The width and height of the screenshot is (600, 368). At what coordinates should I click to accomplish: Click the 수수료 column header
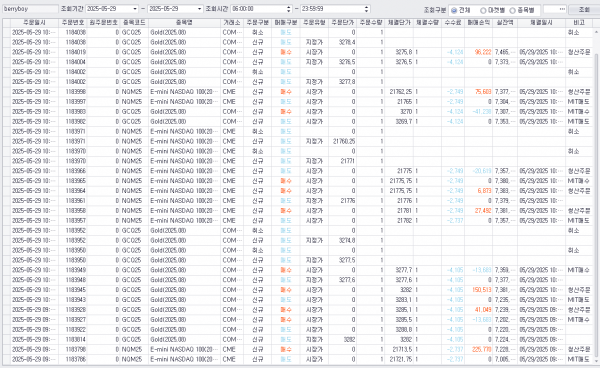pyautogui.click(x=453, y=23)
